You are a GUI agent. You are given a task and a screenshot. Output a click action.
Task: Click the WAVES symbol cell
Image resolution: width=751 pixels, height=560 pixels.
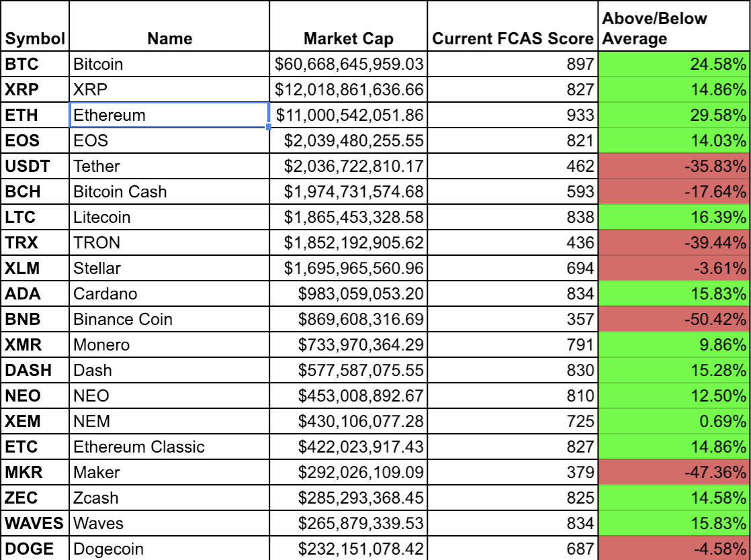tap(35, 523)
